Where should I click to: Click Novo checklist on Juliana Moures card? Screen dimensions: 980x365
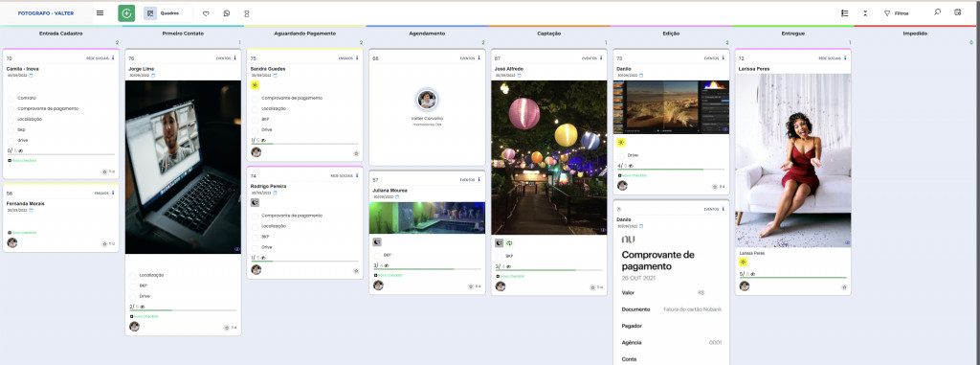[389, 276]
